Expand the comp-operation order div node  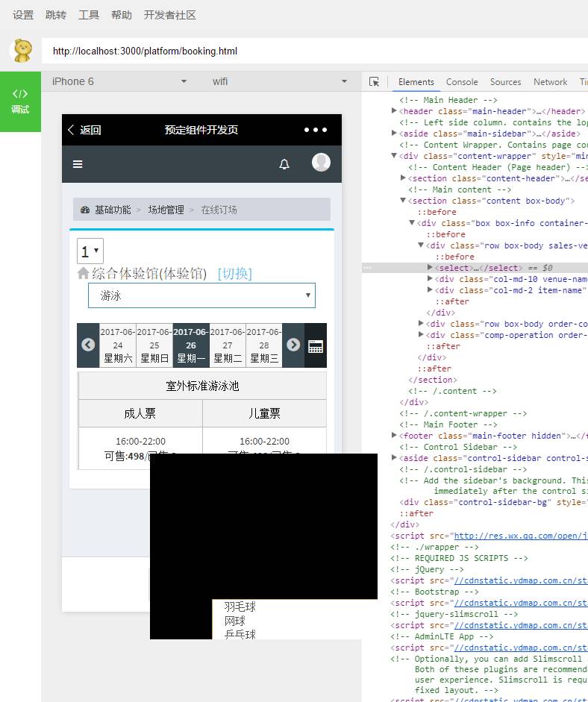pos(421,334)
